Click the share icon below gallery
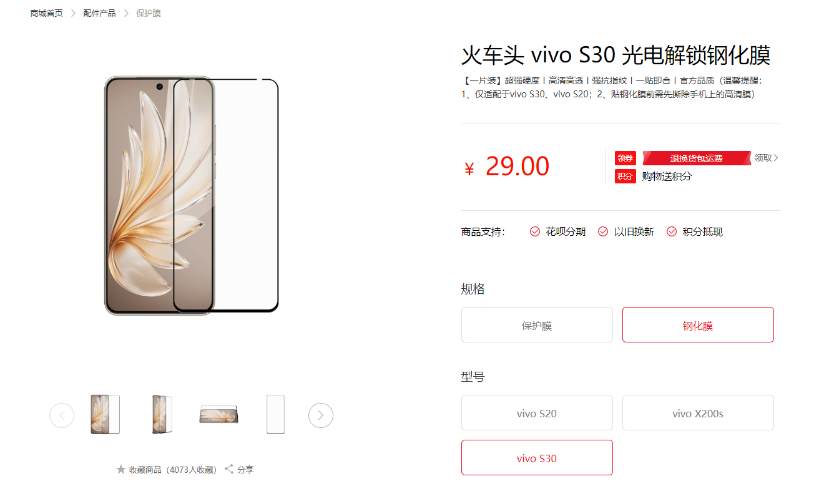Image resolution: width=829 pixels, height=504 pixels. click(x=229, y=469)
